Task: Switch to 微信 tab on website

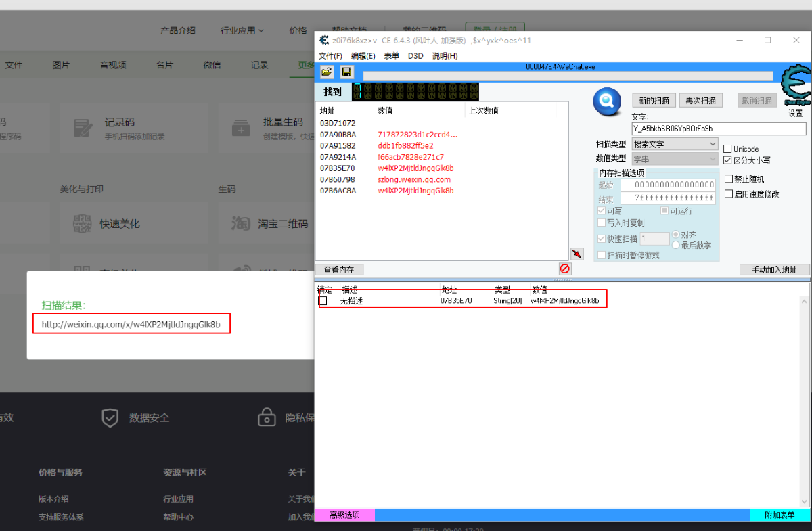Action: [212, 65]
